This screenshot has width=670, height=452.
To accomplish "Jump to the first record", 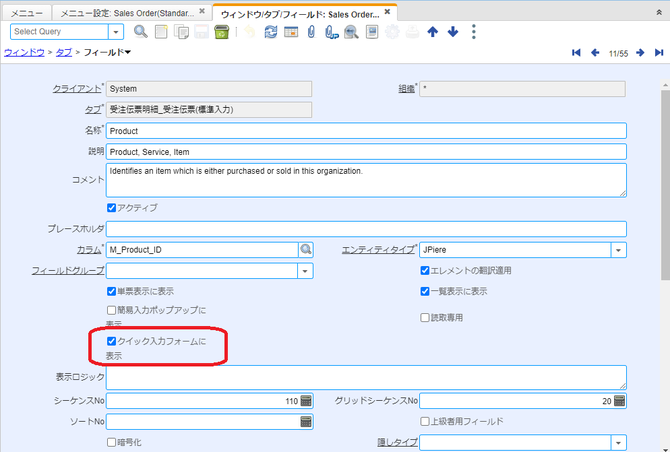I will point(576,53).
